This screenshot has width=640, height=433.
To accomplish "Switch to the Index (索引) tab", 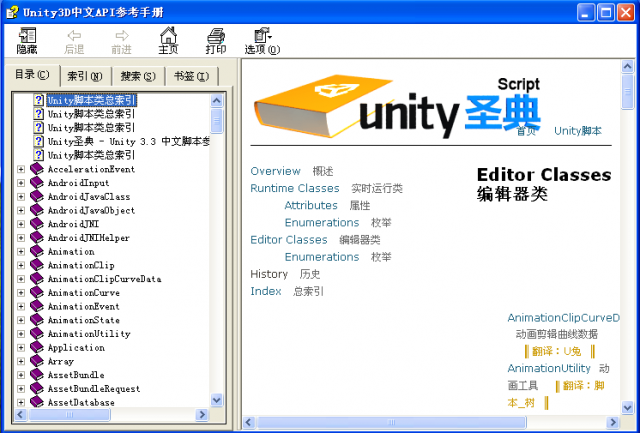I will click(x=85, y=76).
